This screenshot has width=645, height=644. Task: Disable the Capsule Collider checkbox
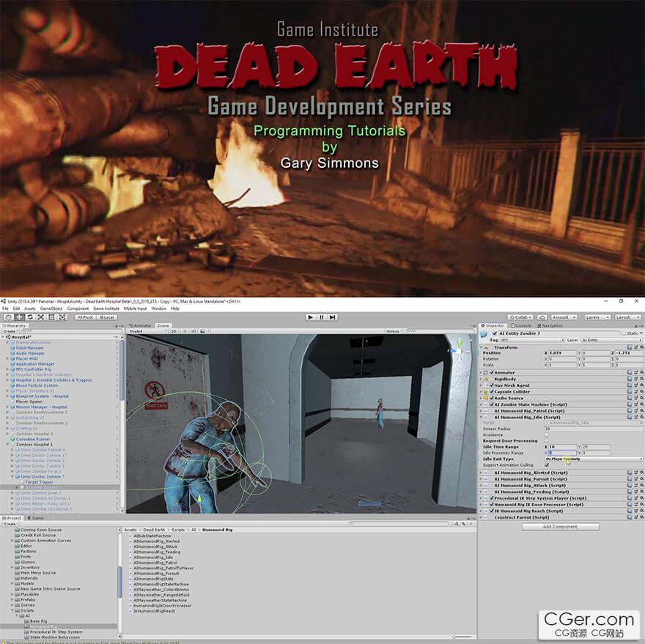tap(492, 392)
